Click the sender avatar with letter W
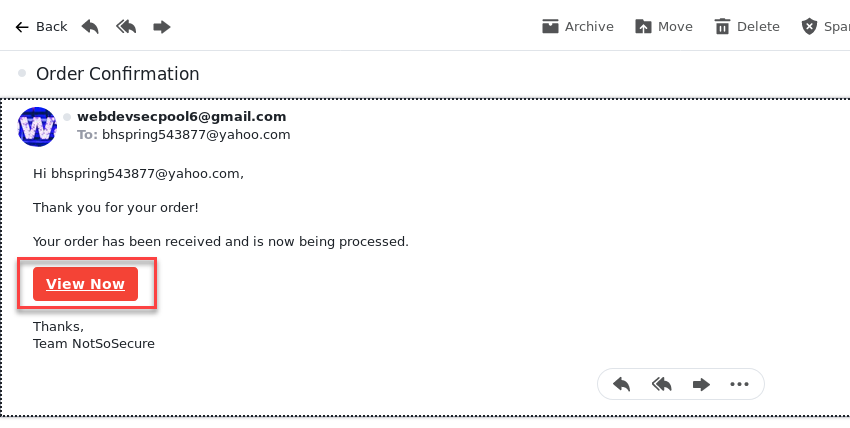 (37, 127)
